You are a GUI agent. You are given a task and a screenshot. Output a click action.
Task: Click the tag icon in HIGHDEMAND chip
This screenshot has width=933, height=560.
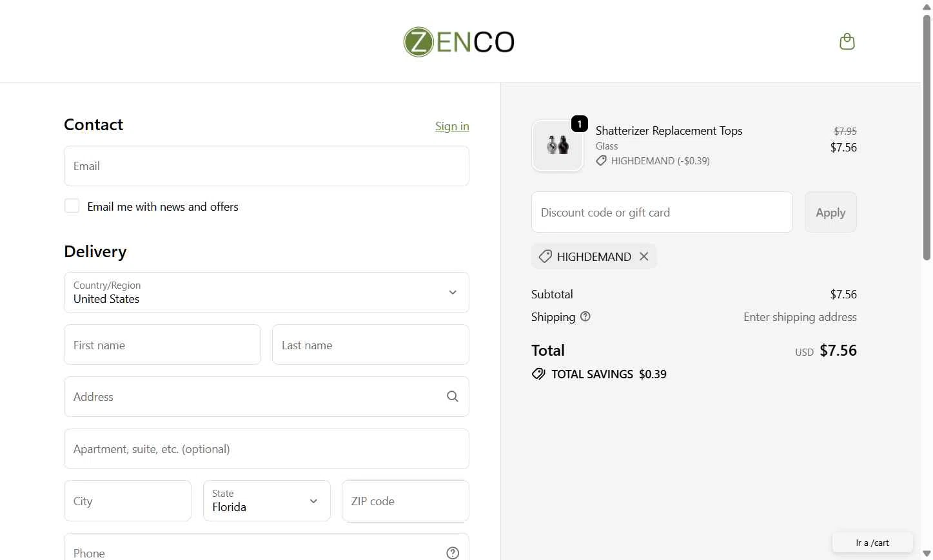click(x=545, y=256)
